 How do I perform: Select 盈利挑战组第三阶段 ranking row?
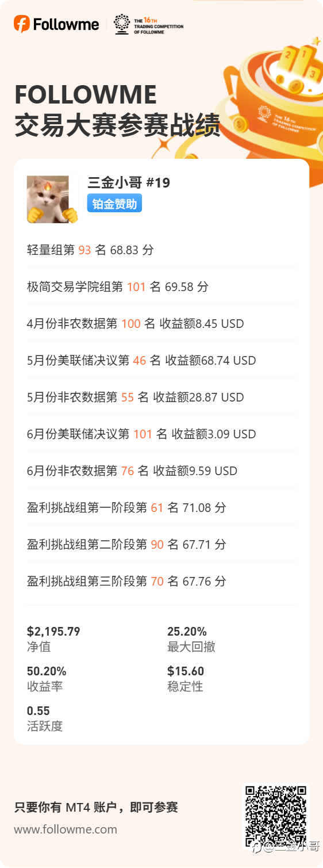pos(161,581)
